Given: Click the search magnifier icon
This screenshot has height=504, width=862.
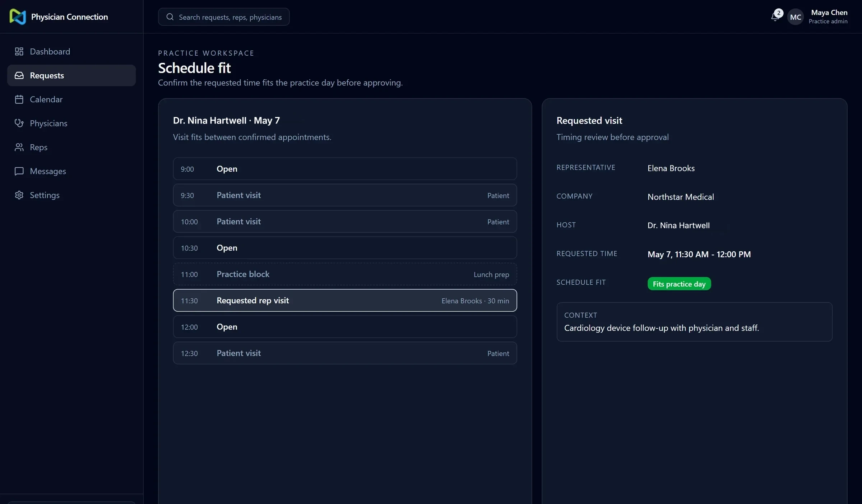Looking at the screenshot, I should click(x=170, y=17).
